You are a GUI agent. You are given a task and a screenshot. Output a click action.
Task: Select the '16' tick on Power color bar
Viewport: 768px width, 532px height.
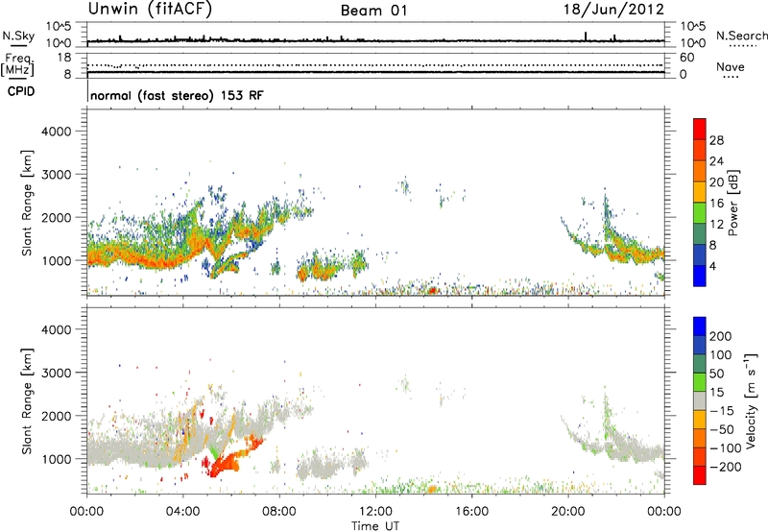coord(716,204)
